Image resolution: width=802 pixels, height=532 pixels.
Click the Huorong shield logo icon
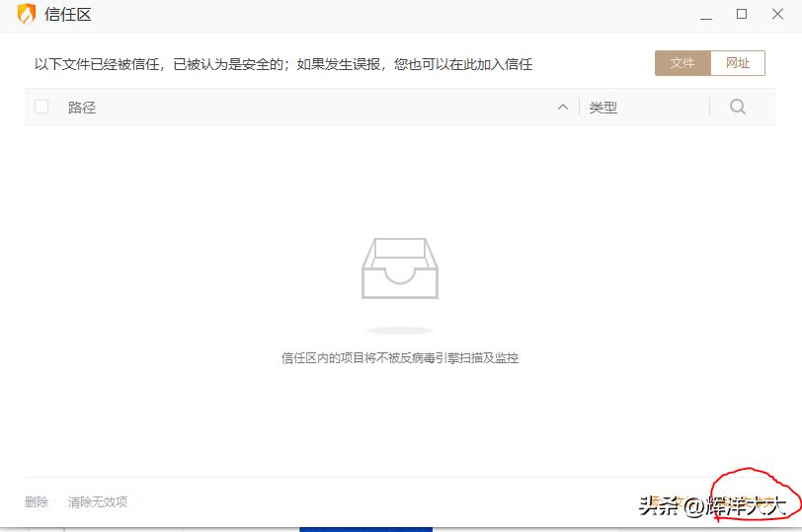click(x=26, y=14)
